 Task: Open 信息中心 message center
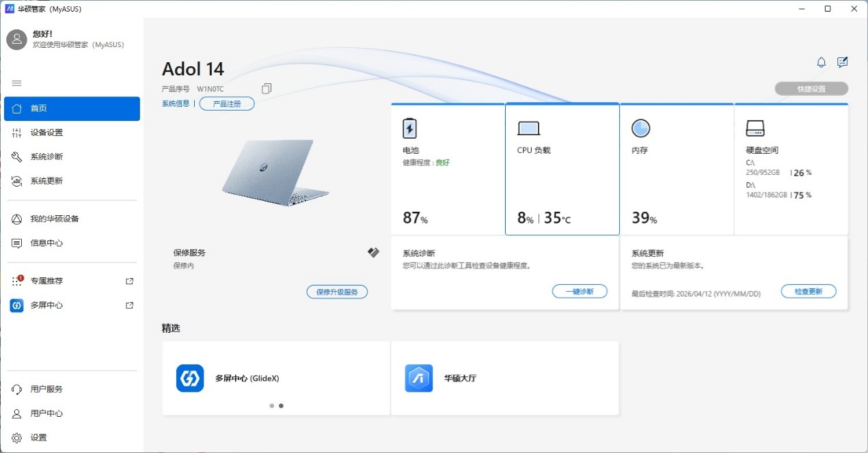[x=72, y=243]
